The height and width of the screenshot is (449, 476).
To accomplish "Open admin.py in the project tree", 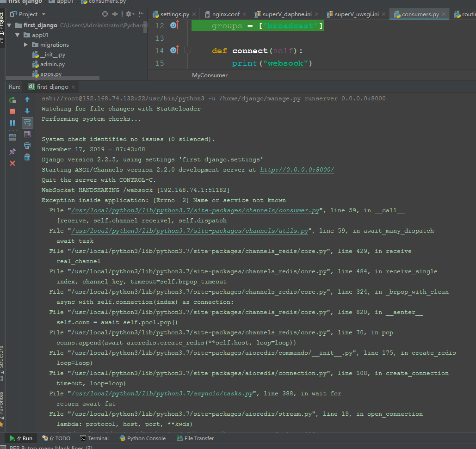I will coord(52,64).
